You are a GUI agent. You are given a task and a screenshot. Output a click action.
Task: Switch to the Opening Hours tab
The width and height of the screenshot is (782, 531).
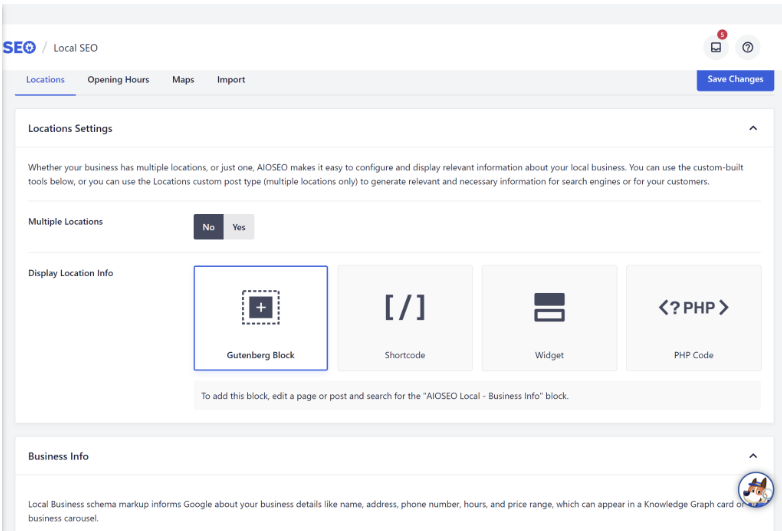[x=118, y=80]
